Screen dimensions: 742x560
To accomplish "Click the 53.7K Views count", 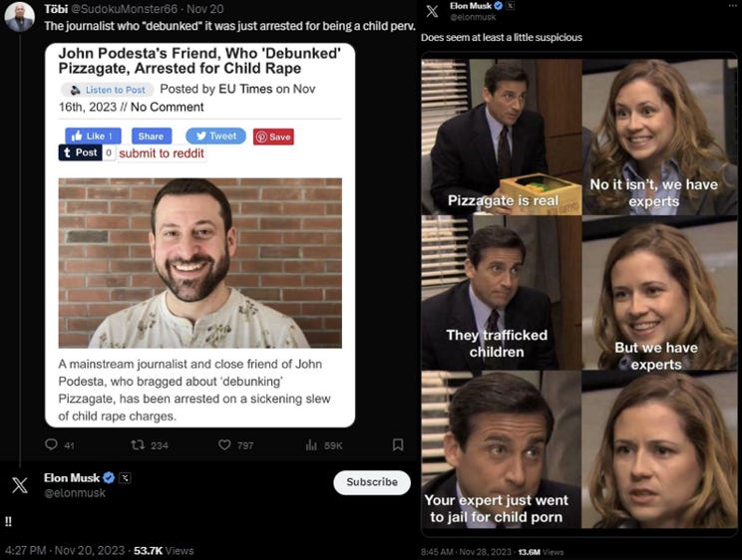I will point(164,551).
